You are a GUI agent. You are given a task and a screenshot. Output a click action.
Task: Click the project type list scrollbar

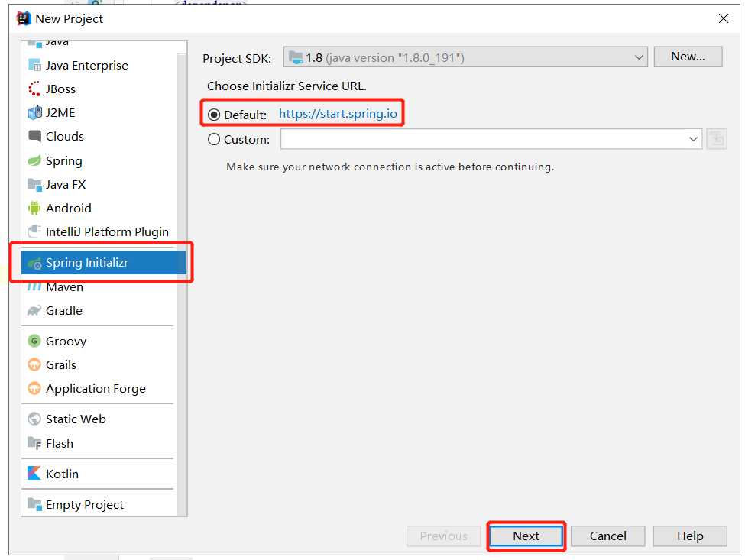[x=183, y=285]
